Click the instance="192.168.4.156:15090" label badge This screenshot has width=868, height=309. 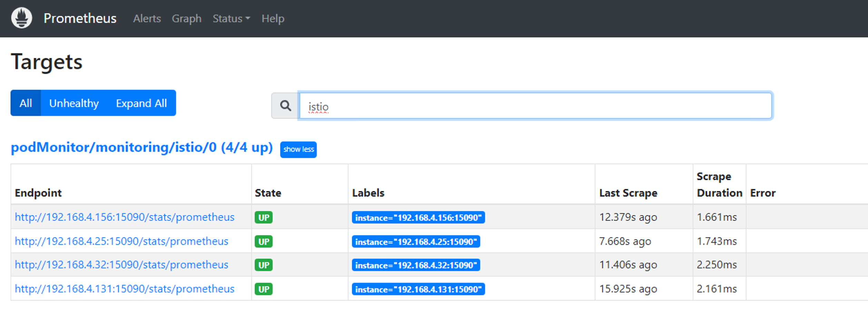point(418,218)
